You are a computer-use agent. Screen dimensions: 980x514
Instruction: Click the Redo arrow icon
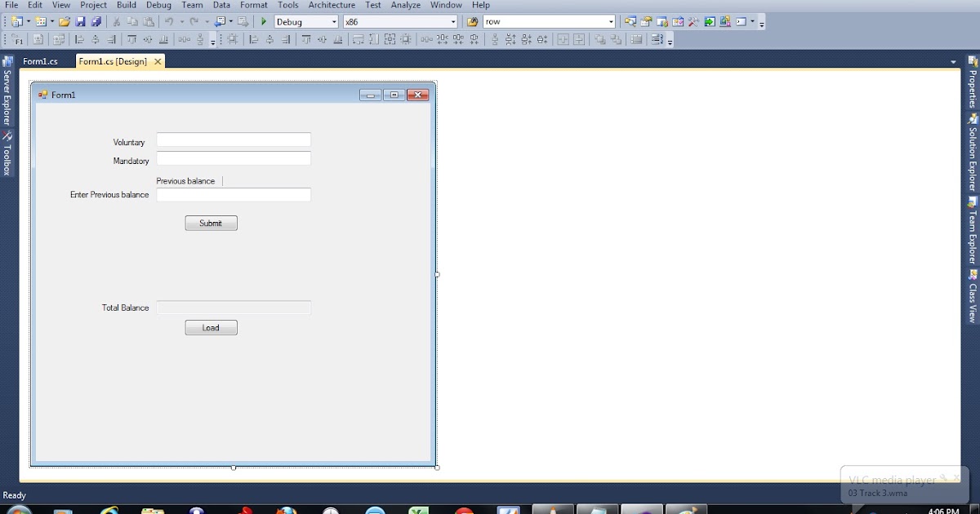[193, 22]
